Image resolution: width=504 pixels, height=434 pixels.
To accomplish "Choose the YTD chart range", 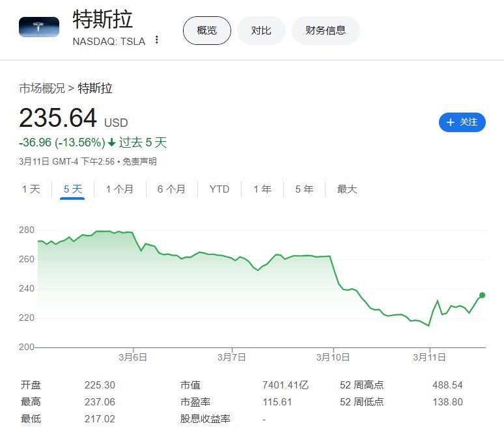I will coord(219,189).
